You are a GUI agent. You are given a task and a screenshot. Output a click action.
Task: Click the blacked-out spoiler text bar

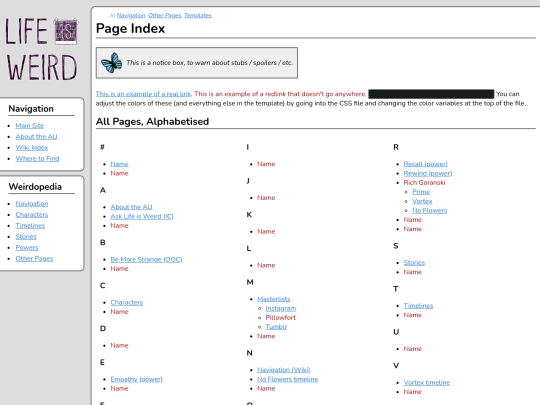[431, 94]
